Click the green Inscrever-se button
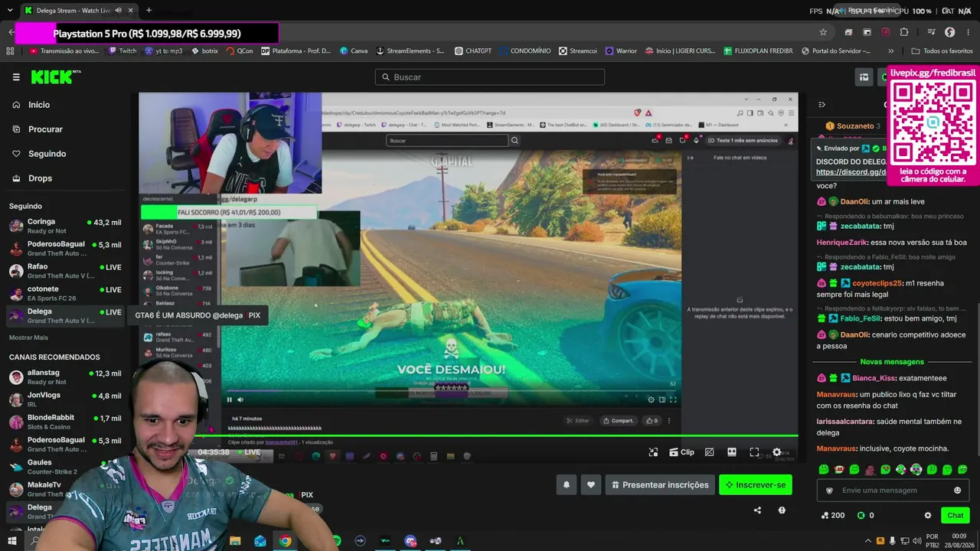980x551 pixels. [756, 484]
